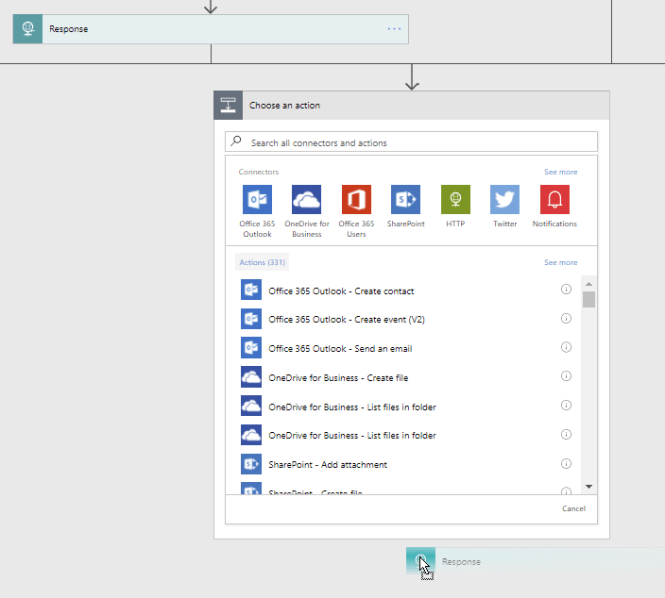Screen dimensions: 665x598
Task: Click the Outlook icon beside Create contact
Action: [x=251, y=290]
